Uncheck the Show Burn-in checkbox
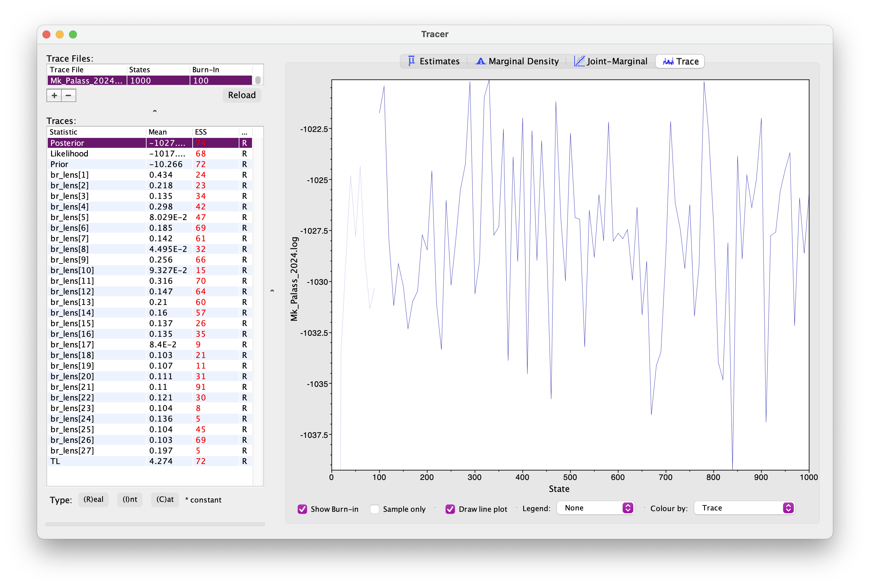 coord(302,509)
